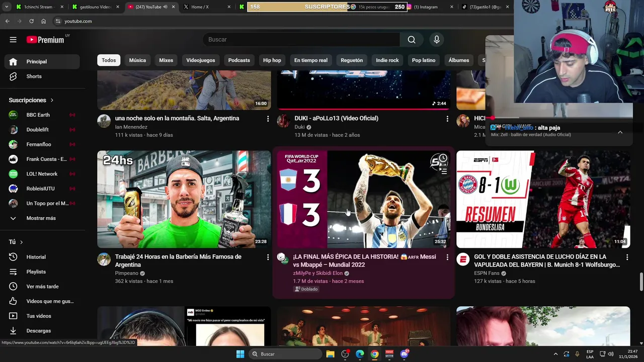Add Messi final video to watch later
Image resolution: width=644 pixels, height=362 pixels.
443,158
